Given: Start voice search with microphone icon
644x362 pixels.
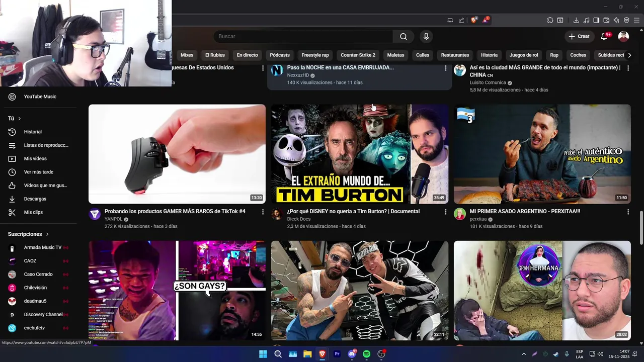Looking at the screenshot, I should [x=426, y=36].
